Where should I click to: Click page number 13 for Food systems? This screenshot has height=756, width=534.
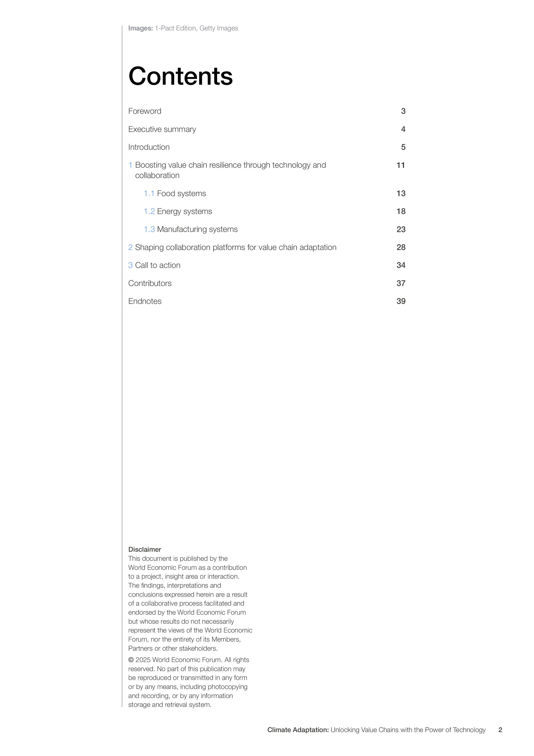[401, 194]
